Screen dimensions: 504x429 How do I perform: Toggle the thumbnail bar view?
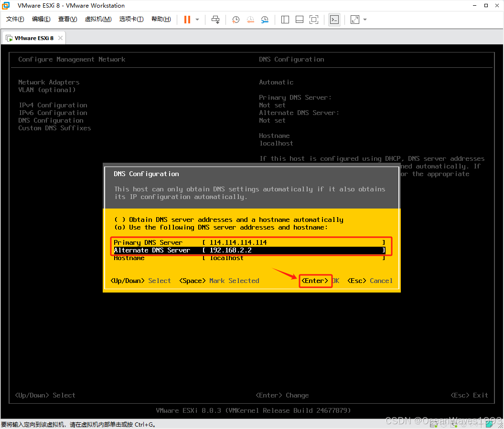[300, 20]
